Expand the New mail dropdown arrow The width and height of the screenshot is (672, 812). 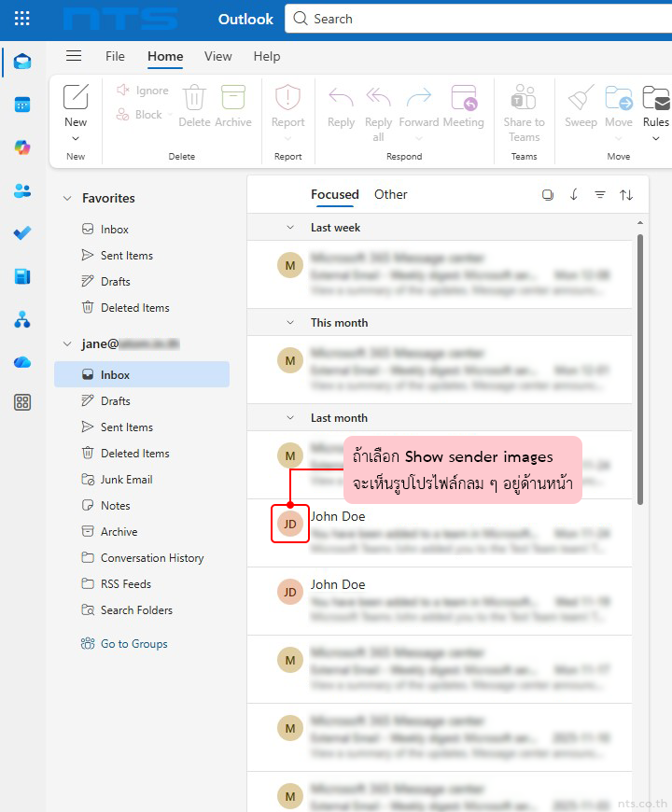[76, 138]
